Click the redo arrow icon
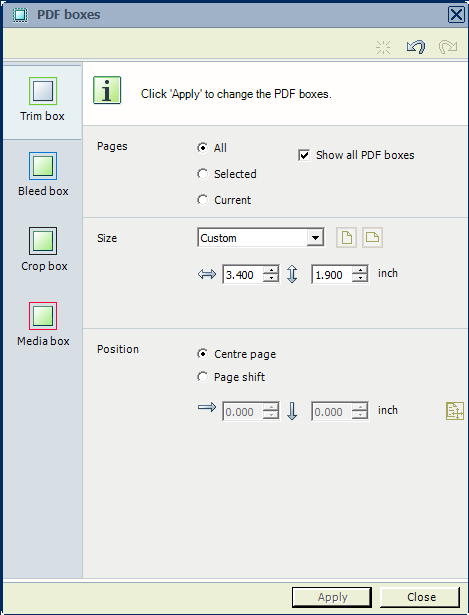The width and height of the screenshot is (469, 615). (x=448, y=47)
